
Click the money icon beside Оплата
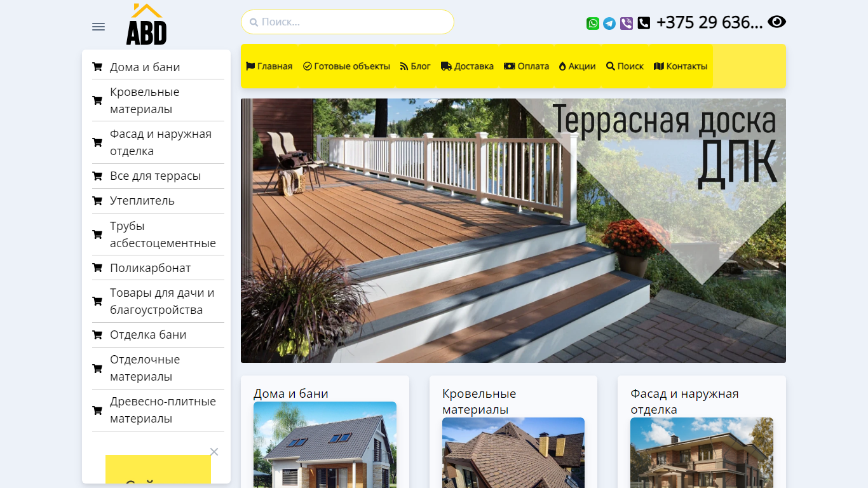tap(510, 66)
